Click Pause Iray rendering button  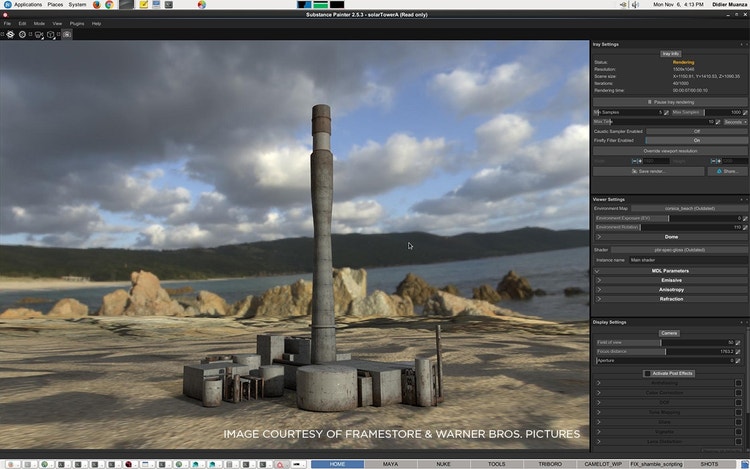pyautogui.click(x=671, y=102)
